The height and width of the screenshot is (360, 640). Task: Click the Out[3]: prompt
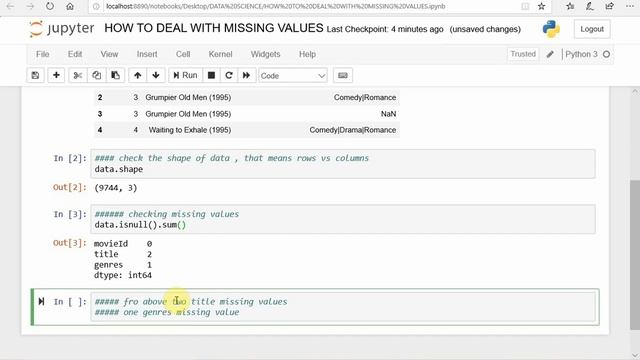tap(70, 243)
